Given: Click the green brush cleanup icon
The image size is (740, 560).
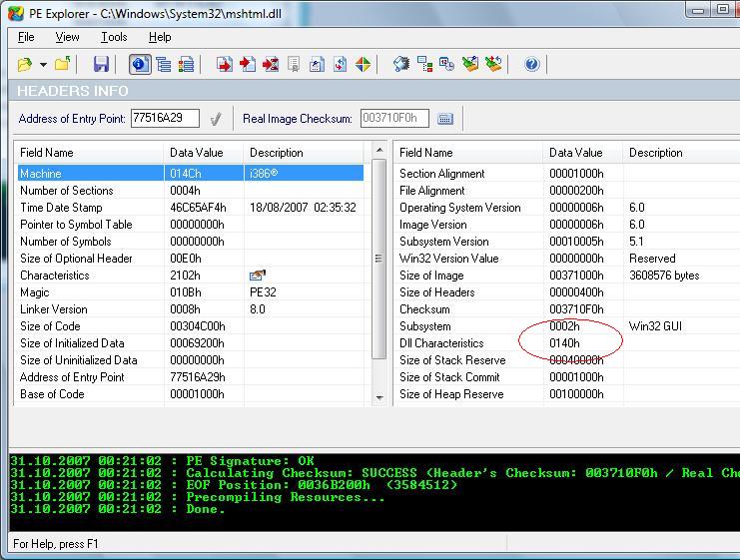Looking at the screenshot, I should point(470,64).
